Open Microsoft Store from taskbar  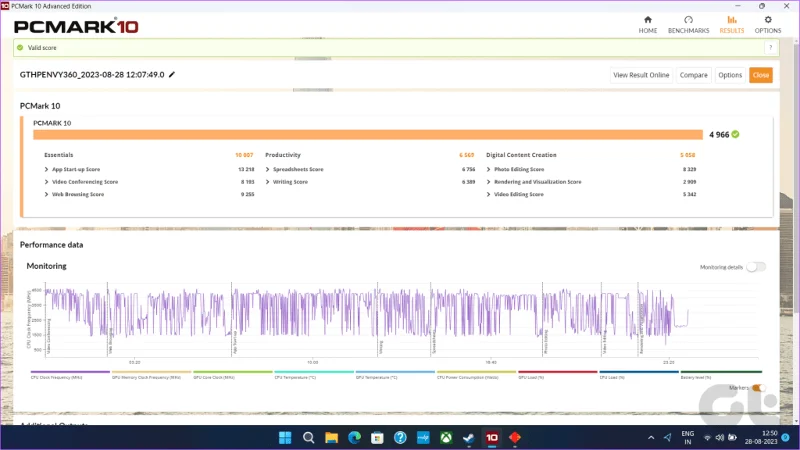point(377,437)
